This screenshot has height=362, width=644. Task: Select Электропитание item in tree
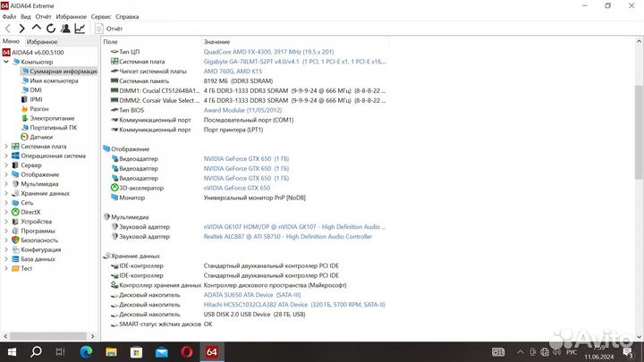click(x=52, y=118)
